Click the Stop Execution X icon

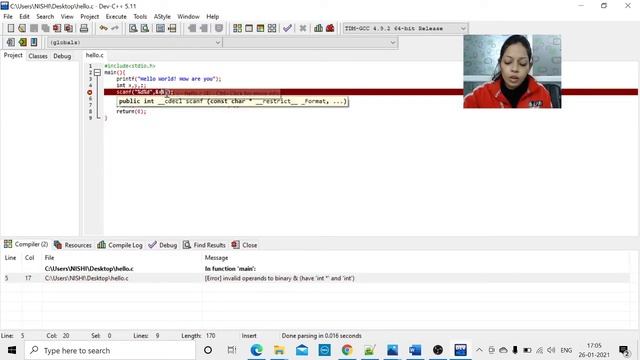302,28
